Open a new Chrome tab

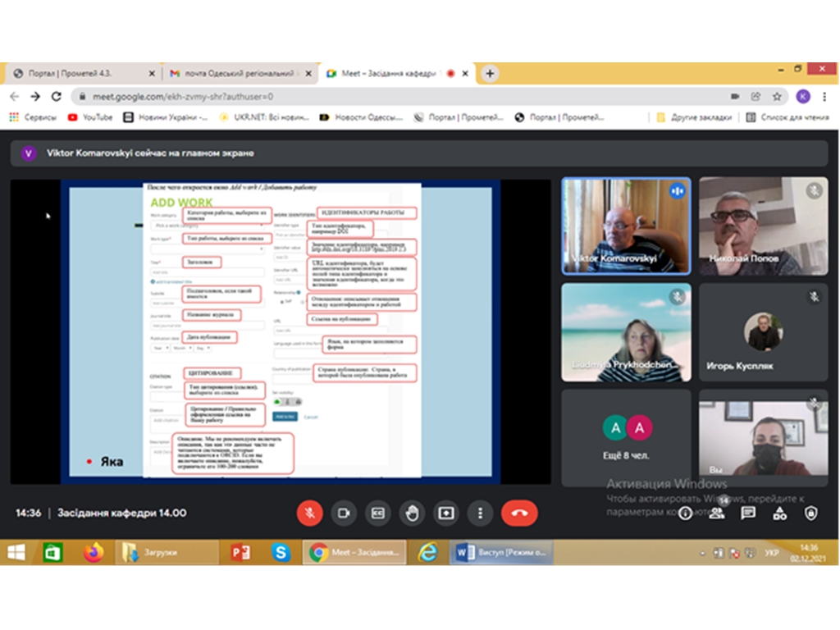tap(490, 73)
